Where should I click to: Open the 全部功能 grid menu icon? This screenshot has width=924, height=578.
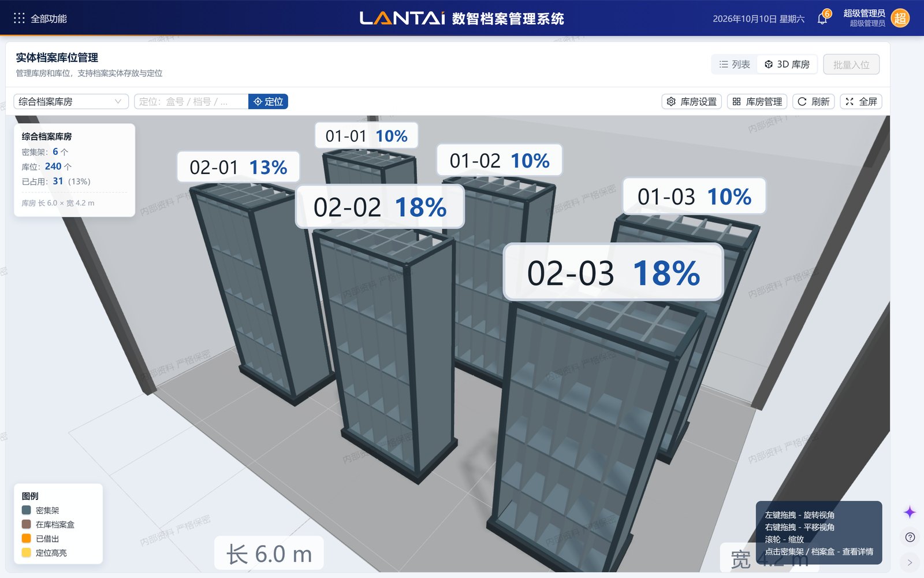point(19,18)
